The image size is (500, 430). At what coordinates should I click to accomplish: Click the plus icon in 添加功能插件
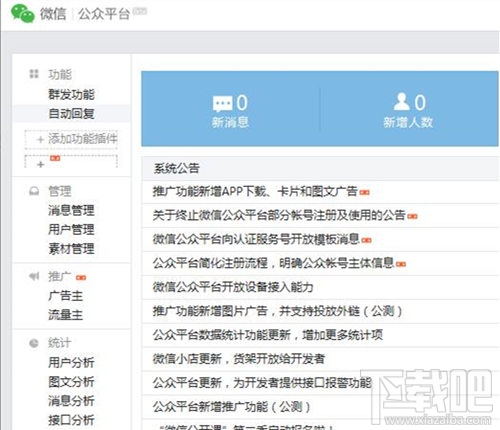pyautogui.click(x=40, y=139)
